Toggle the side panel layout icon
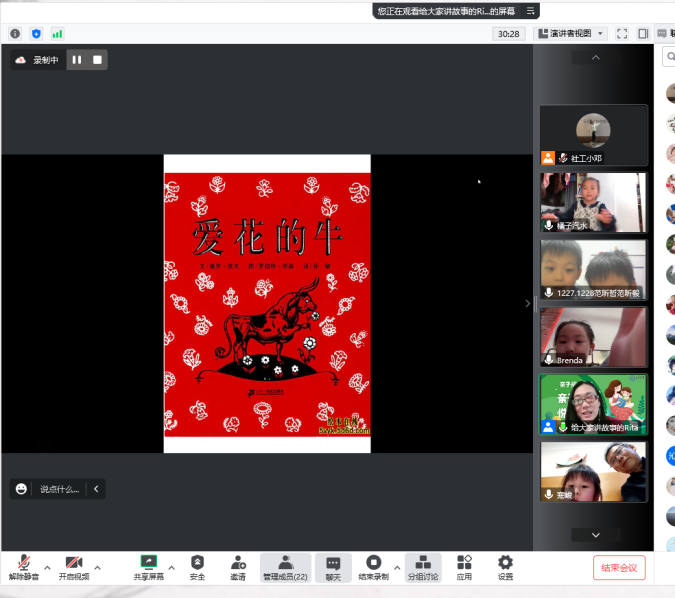 tap(643, 34)
